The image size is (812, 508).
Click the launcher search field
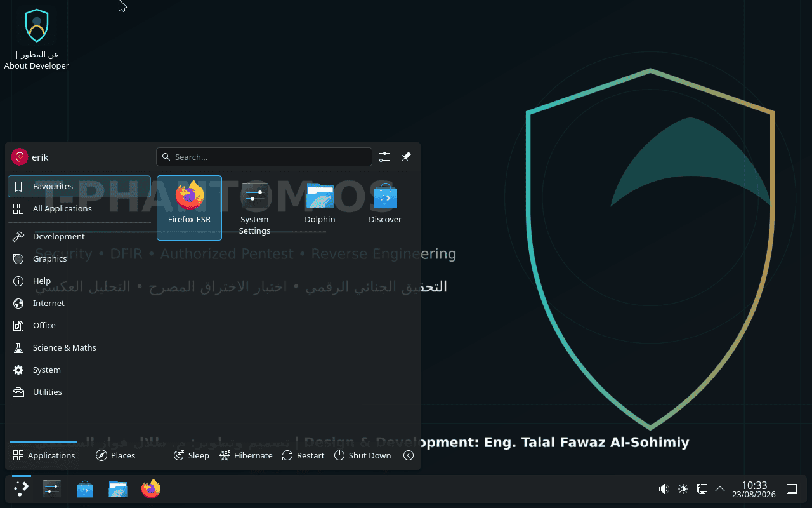pos(264,157)
